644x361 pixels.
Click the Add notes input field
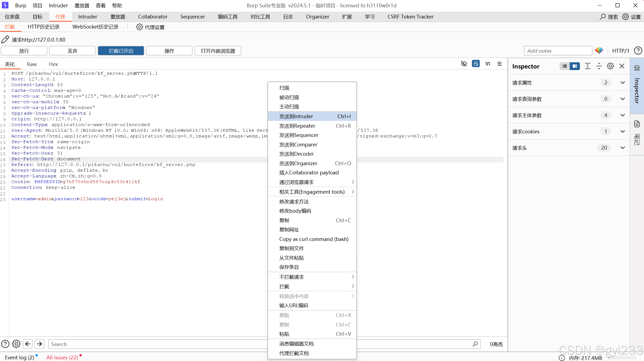coord(558,51)
